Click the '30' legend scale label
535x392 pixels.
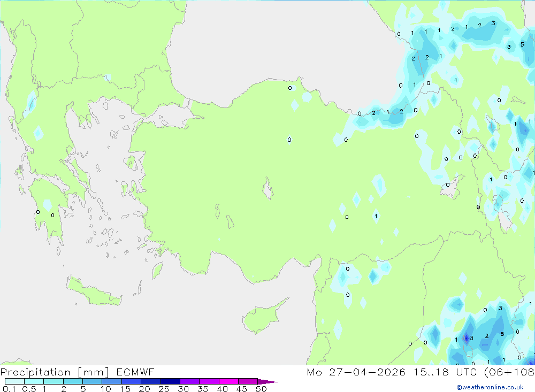coord(184,389)
